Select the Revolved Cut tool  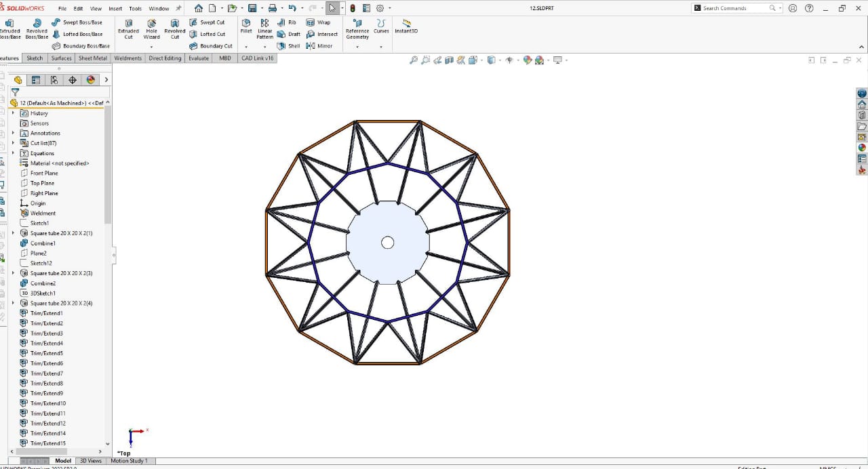point(175,30)
